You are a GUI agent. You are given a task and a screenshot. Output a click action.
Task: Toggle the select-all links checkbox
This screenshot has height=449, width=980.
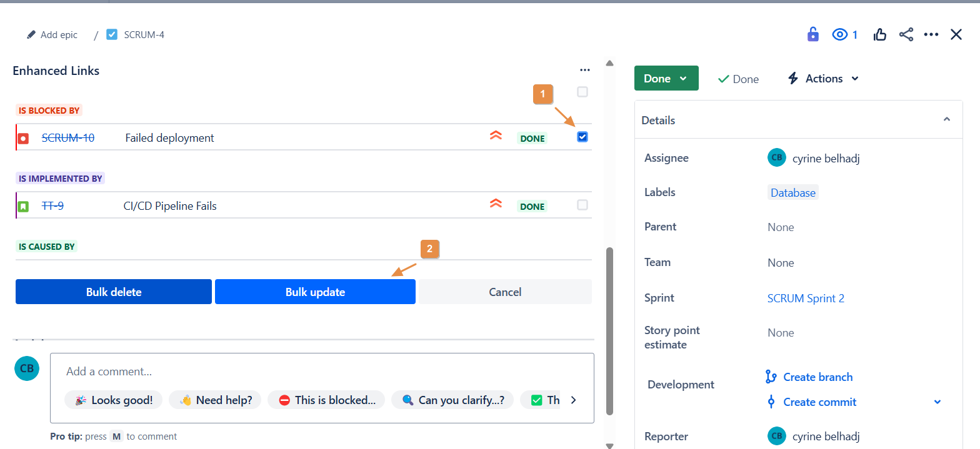[582, 92]
